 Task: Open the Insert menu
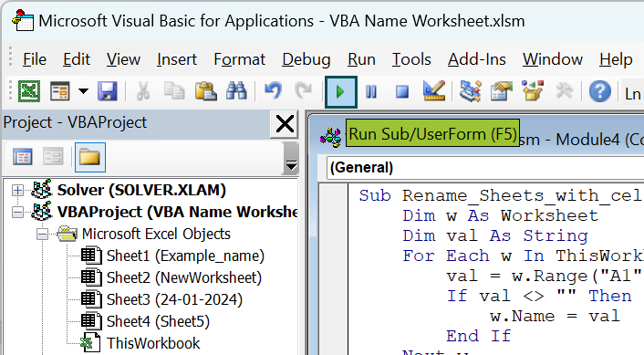click(177, 59)
